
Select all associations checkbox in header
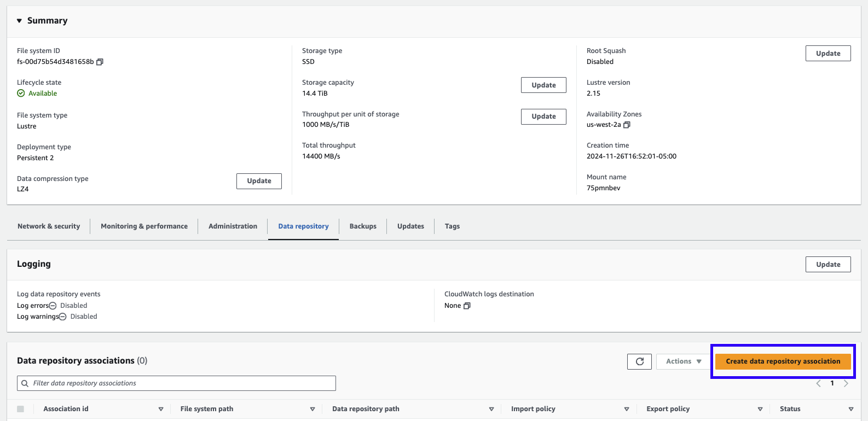pos(21,409)
